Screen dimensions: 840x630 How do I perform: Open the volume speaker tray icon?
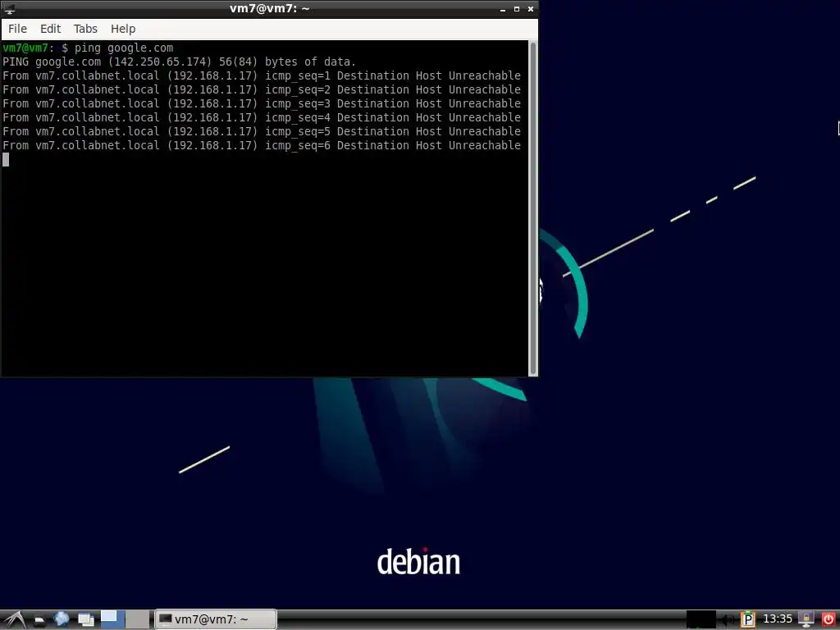tap(725, 620)
